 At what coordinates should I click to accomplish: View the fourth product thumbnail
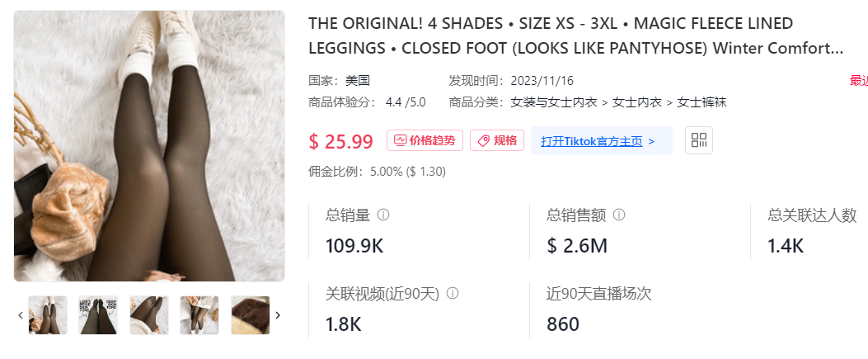tap(199, 315)
